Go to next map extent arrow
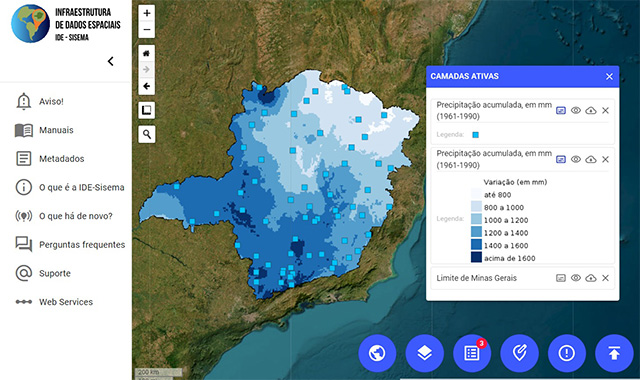This screenshot has height=380, width=640. pyautogui.click(x=147, y=69)
